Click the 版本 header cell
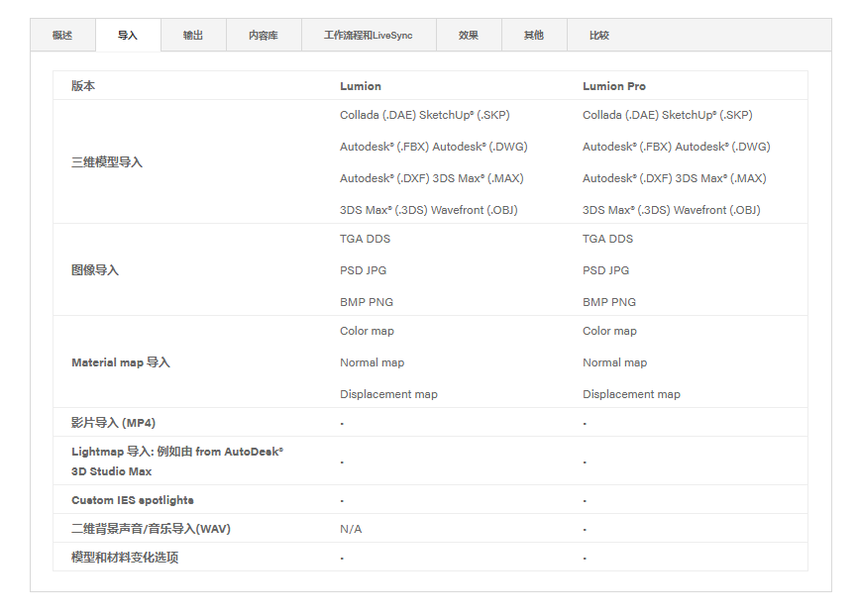The width and height of the screenshot is (859, 616). (83, 86)
